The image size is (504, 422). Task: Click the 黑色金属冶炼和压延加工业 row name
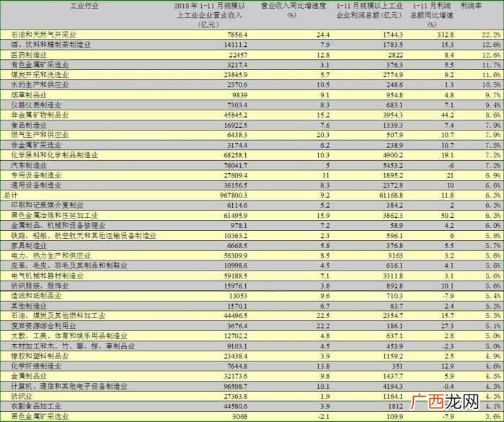point(55,216)
